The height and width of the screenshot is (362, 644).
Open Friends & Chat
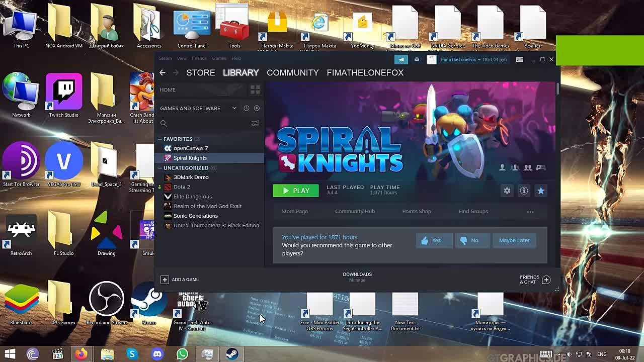(535, 280)
